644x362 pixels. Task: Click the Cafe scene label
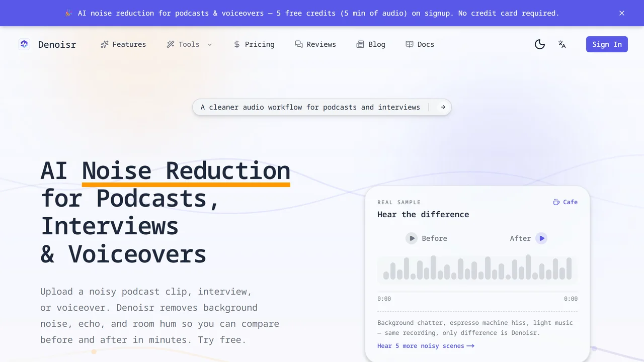[565, 202]
